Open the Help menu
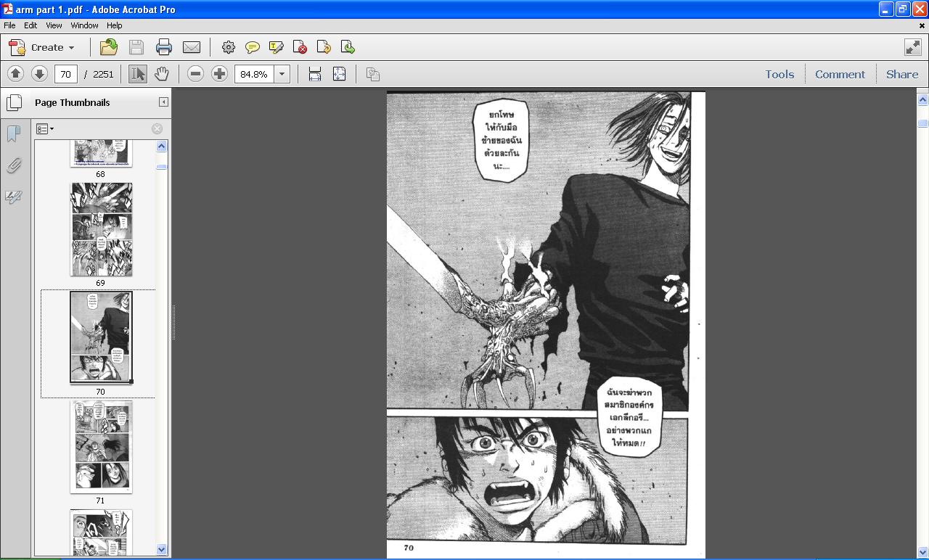The width and height of the screenshot is (929, 560). [114, 25]
